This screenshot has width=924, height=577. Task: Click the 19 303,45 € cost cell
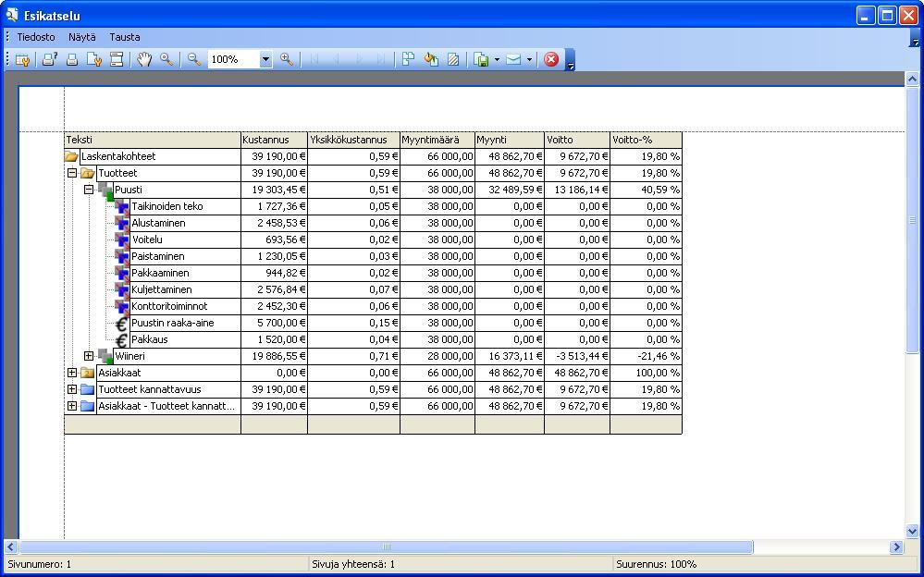tap(274, 190)
